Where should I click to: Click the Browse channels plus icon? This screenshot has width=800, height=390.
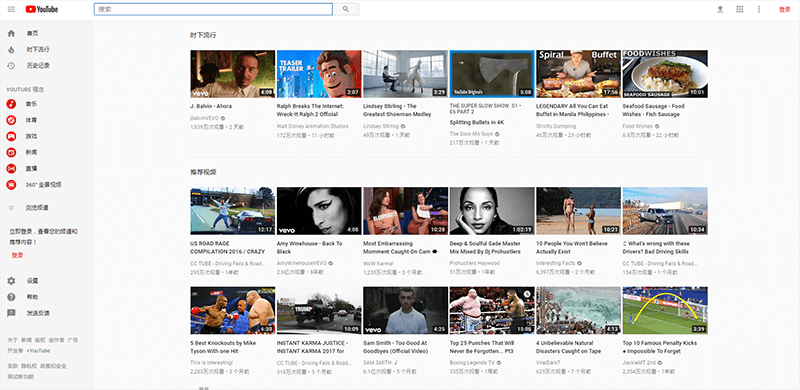11,208
